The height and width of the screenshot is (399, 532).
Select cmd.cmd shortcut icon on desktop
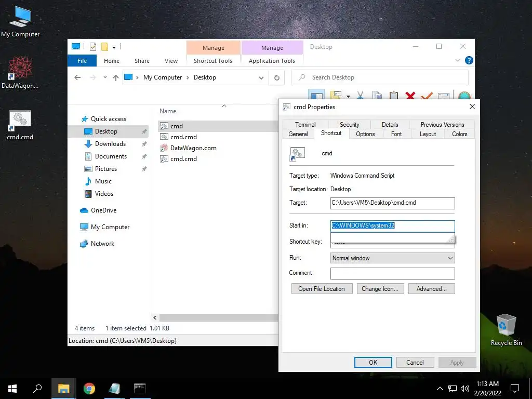pos(20,125)
